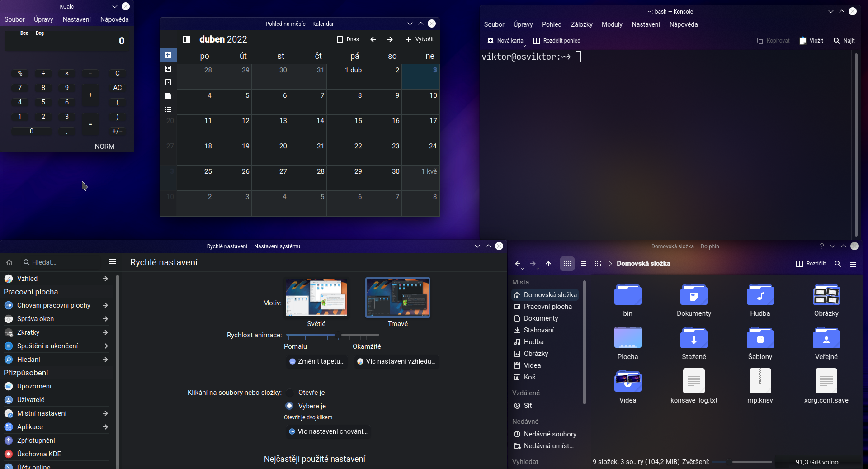Open week view icon in Kalendar sidebar

168,69
